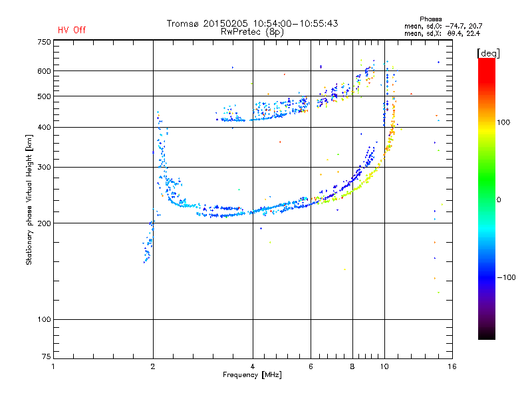Viewport: 532px width, 399px height.
Task: Click the x-axis '16' tick label
Action: coord(452,366)
